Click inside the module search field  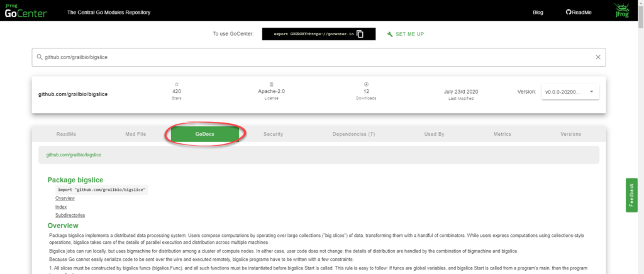coord(314,57)
